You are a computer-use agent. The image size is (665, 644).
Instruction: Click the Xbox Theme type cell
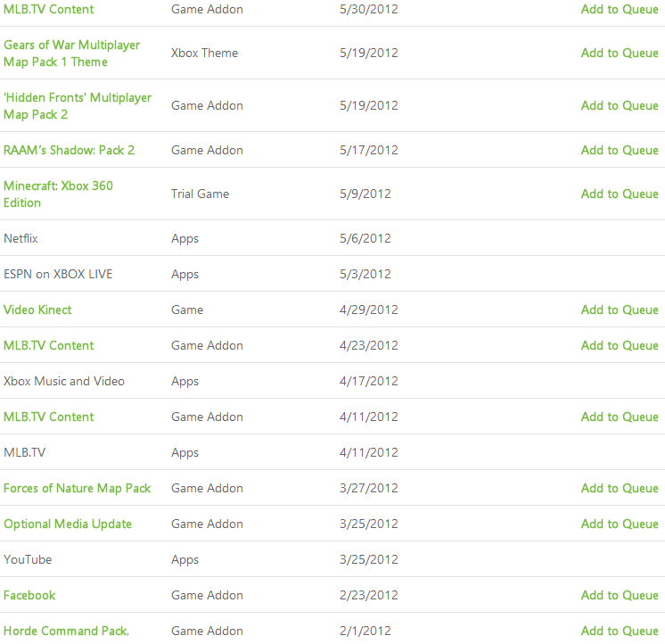(205, 53)
